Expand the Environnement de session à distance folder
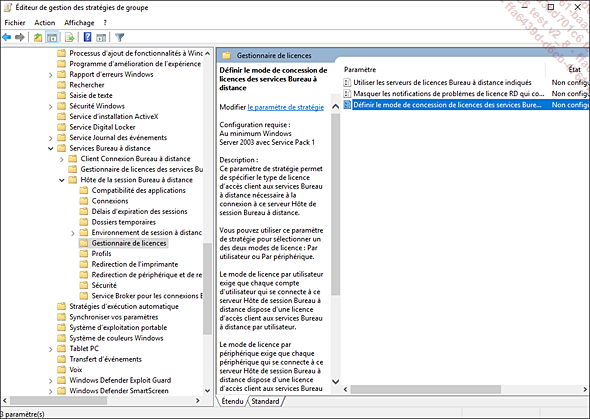This screenshot has width=590, height=419. [73, 233]
